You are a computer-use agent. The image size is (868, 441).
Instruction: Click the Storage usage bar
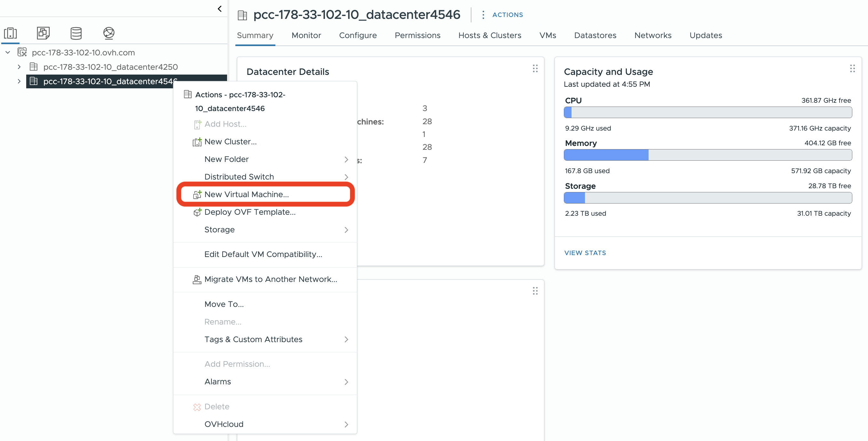(707, 197)
